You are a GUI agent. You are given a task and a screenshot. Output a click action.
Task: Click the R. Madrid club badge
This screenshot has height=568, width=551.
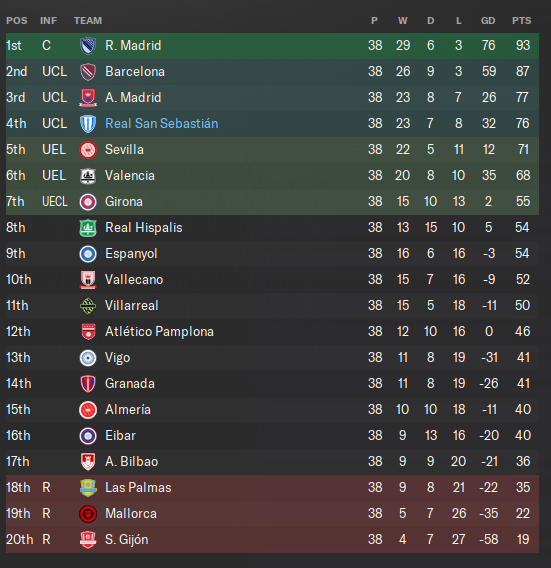click(88, 46)
